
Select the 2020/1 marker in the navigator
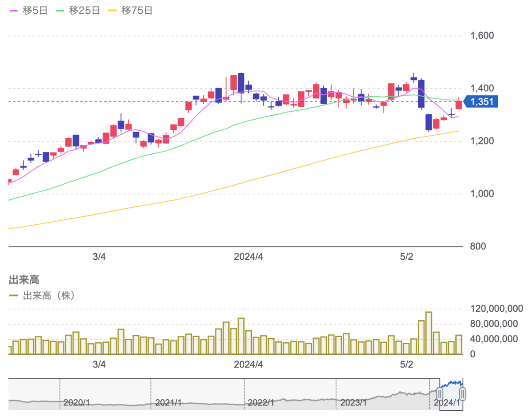pyautogui.click(x=76, y=403)
